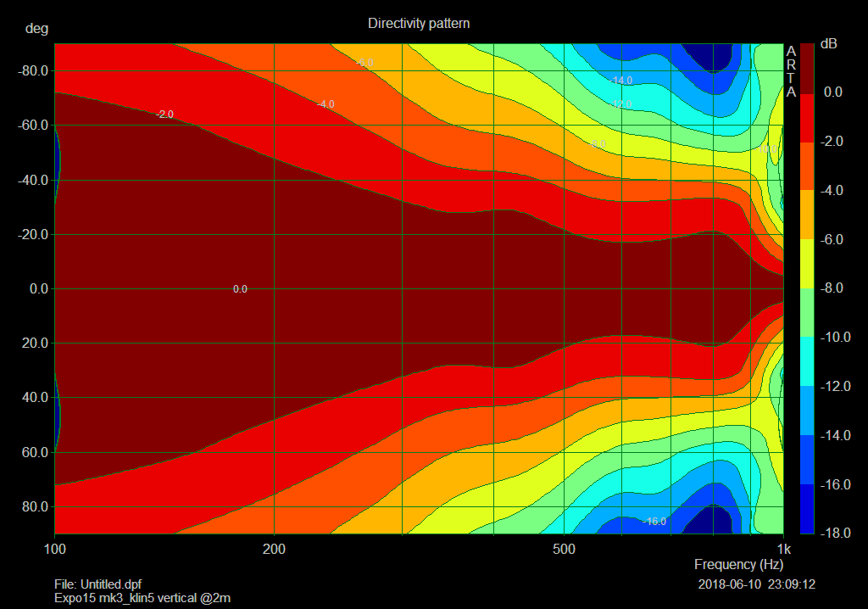Click the '200' frequency axis label
This screenshot has width=868, height=609.
(x=274, y=549)
